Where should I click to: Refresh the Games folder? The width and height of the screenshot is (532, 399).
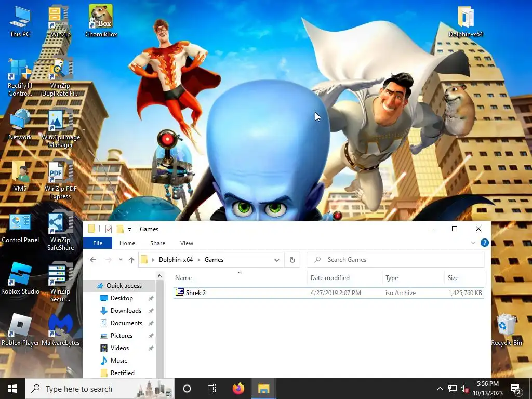[x=292, y=260]
